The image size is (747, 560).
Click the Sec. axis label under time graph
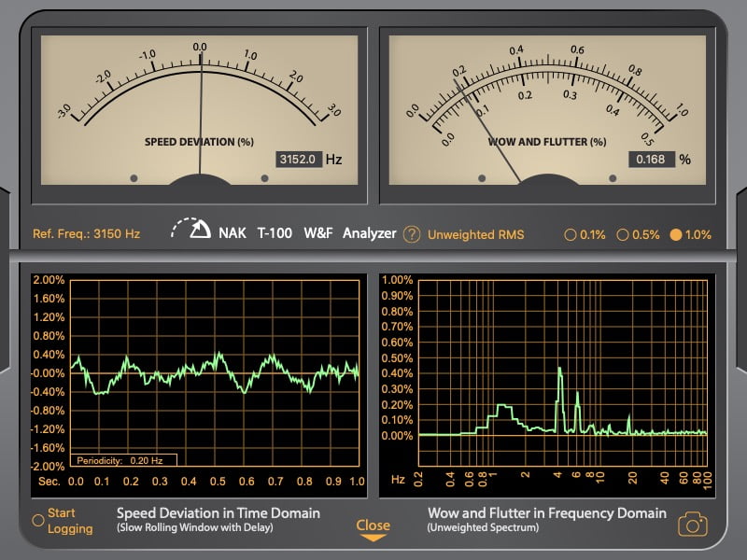tap(49, 482)
